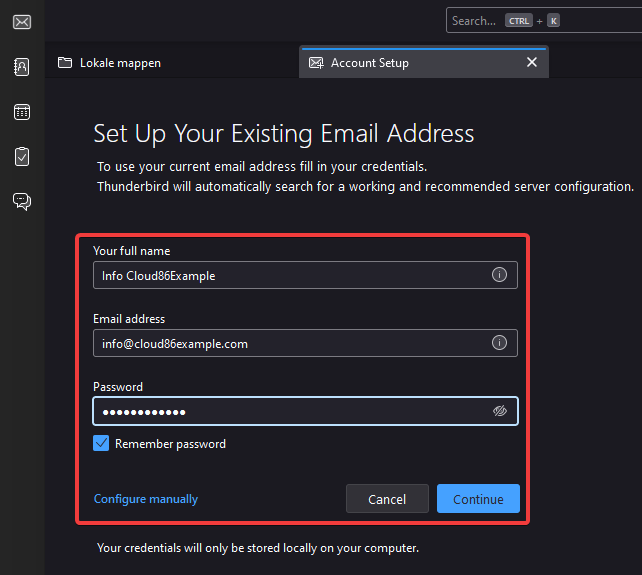Uncheck the Remember password checkbox
This screenshot has height=575, width=642.
(x=101, y=443)
